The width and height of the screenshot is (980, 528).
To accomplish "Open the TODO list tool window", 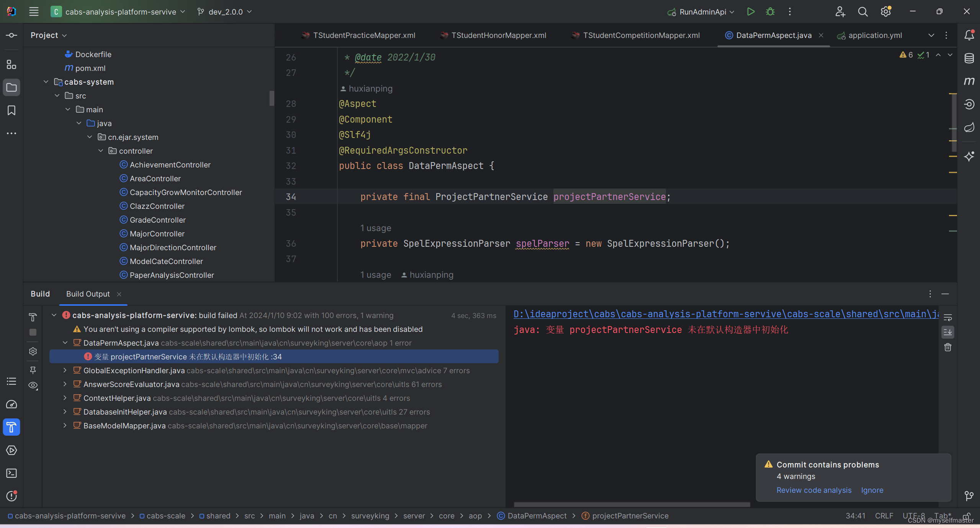I will [11, 381].
